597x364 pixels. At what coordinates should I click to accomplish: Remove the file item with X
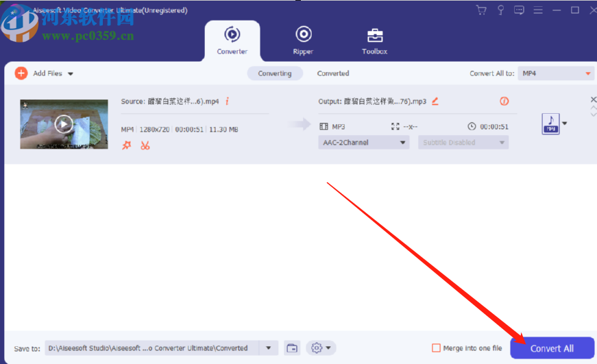coord(593,99)
